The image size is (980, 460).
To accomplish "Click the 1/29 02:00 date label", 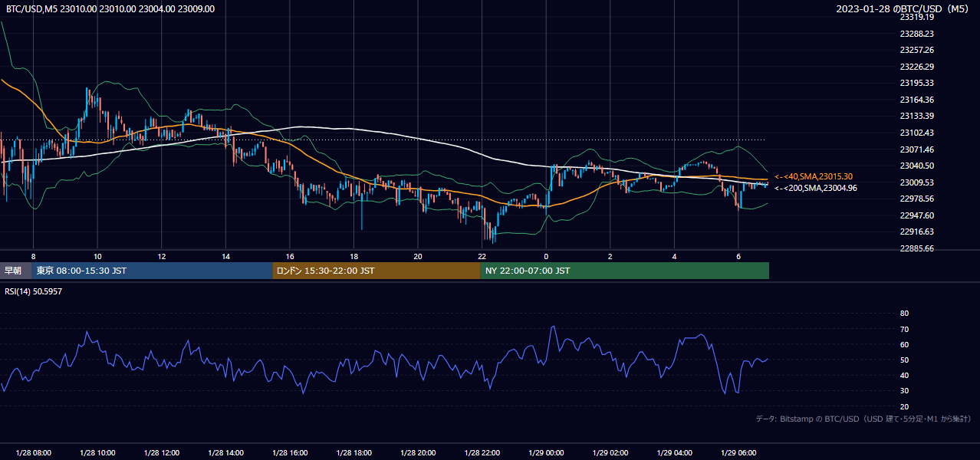I will point(610,453).
